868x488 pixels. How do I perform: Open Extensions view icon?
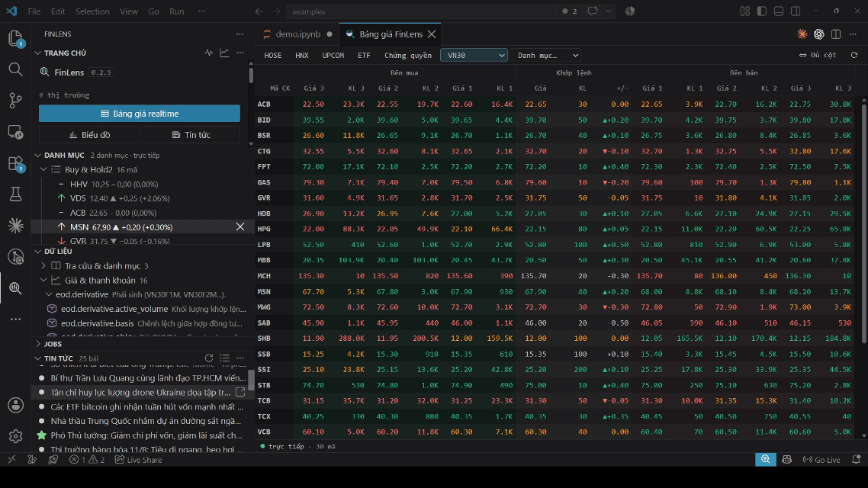pos(15,163)
